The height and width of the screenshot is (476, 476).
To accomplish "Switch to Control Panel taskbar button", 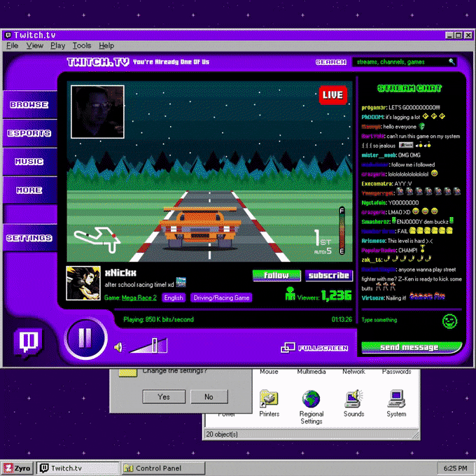I will click(x=163, y=468).
